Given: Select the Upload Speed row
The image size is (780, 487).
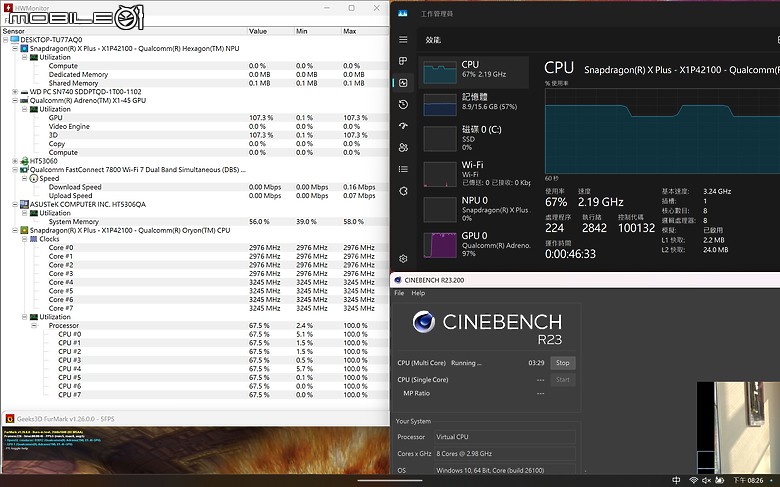Looking at the screenshot, I should click(x=195, y=195).
